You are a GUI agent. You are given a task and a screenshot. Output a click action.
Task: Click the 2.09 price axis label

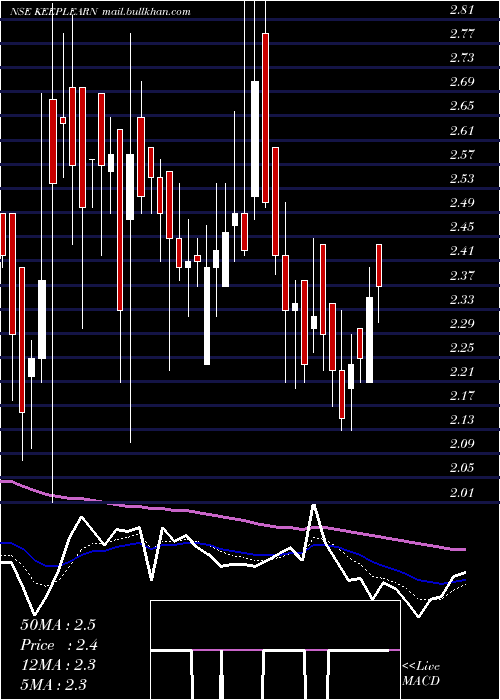[x=462, y=444]
